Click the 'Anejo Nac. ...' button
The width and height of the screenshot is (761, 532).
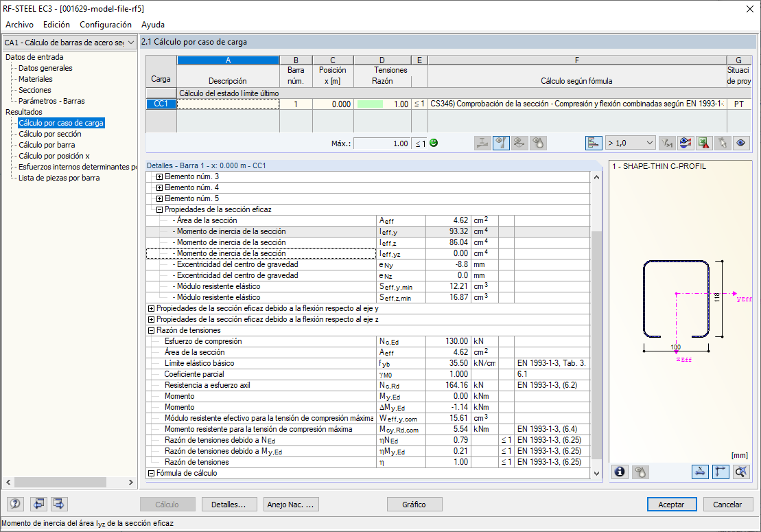click(290, 505)
